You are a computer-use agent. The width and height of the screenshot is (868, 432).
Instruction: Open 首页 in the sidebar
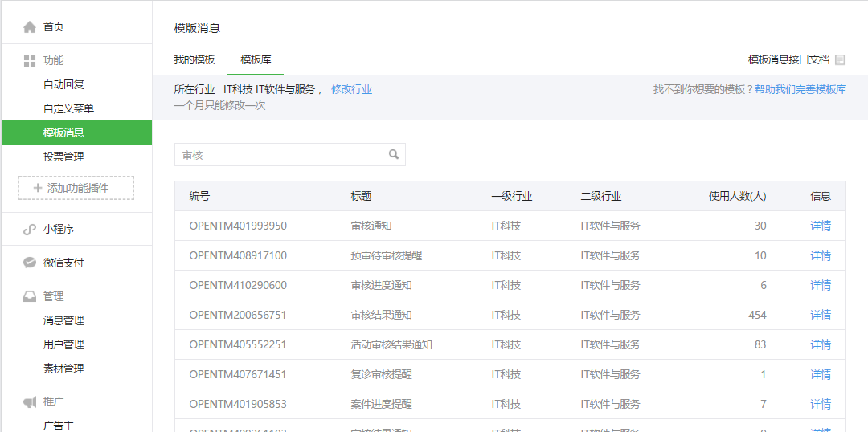(54, 26)
